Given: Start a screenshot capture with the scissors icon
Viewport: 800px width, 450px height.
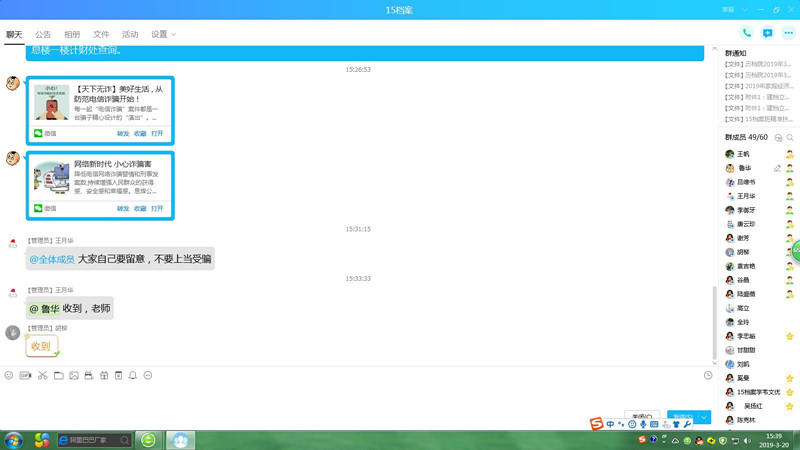Looking at the screenshot, I should [x=42, y=376].
